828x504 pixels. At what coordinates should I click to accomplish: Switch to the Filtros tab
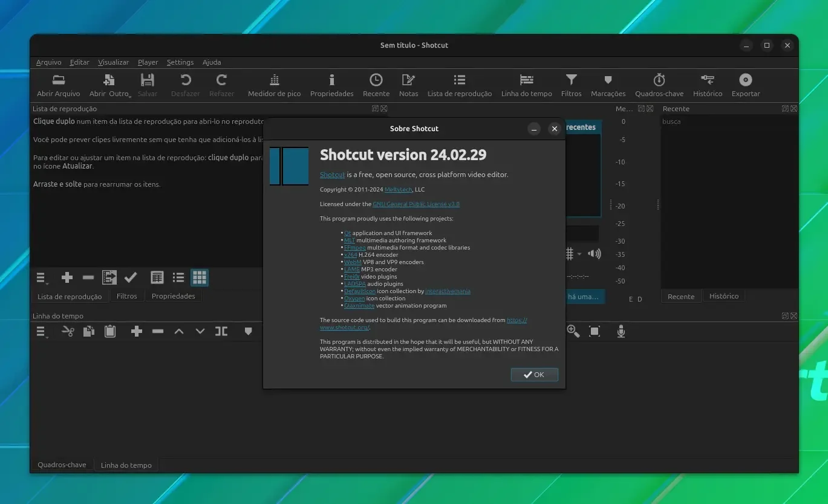[127, 296]
